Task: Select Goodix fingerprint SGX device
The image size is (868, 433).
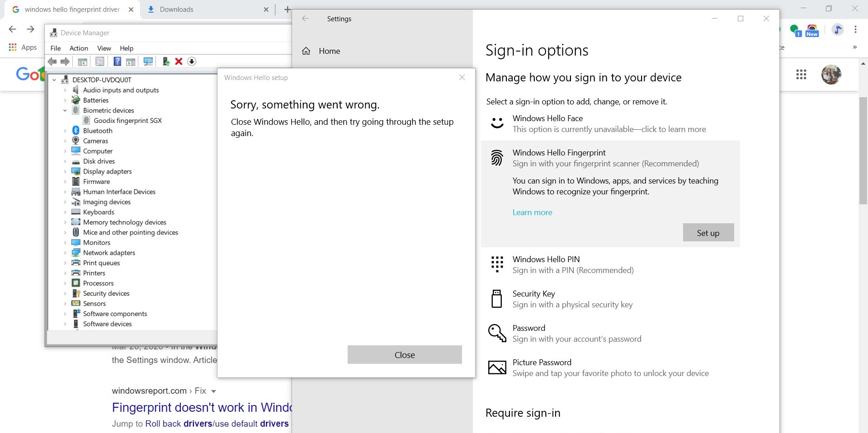Action: pos(127,121)
